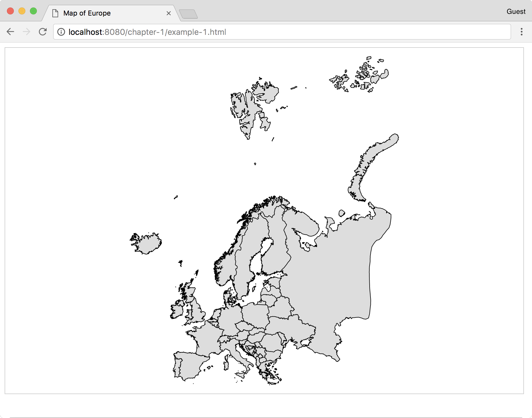Close the Map of Europe tab
The width and height of the screenshot is (532, 418).
[169, 13]
